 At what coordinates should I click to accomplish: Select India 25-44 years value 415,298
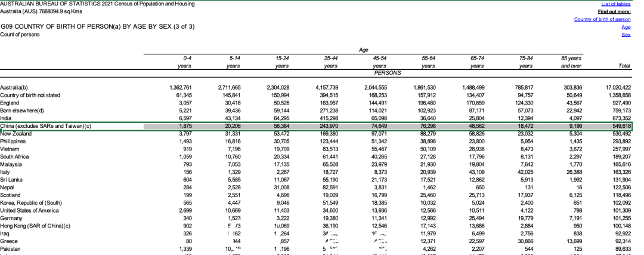(329, 118)
